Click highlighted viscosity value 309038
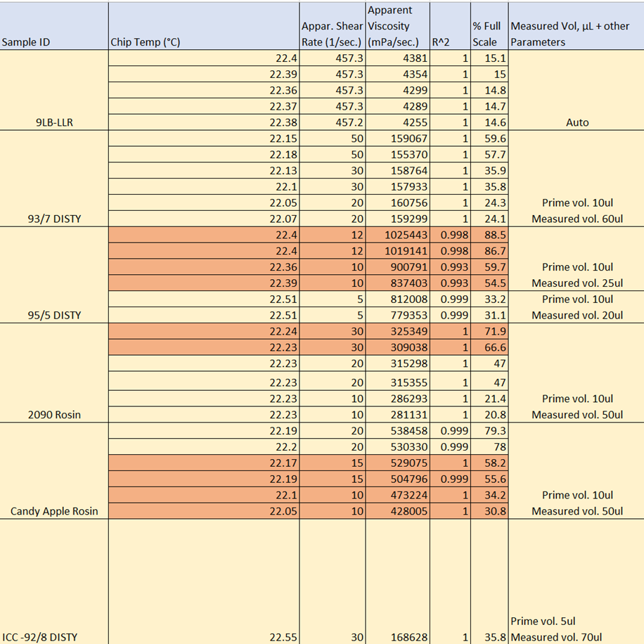The image size is (644, 644). (x=397, y=347)
